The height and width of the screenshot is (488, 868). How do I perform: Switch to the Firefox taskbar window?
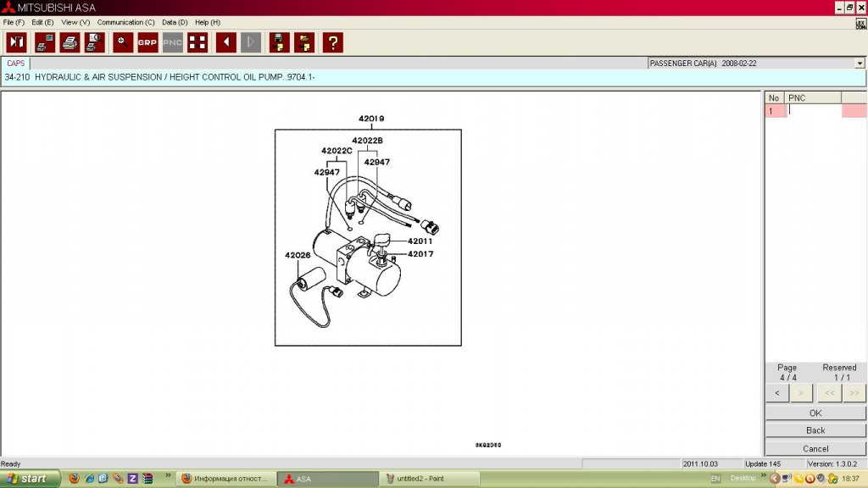225,479
